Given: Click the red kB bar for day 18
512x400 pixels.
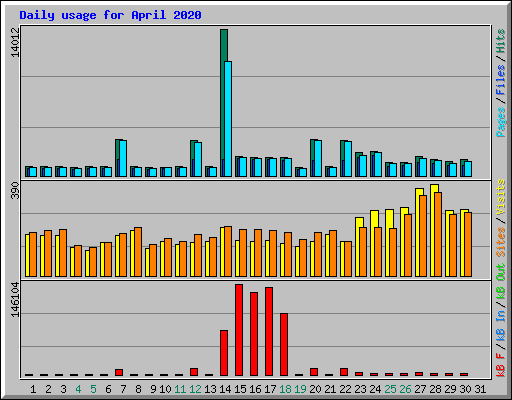Looking at the screenshot, I should pos(284,344).
